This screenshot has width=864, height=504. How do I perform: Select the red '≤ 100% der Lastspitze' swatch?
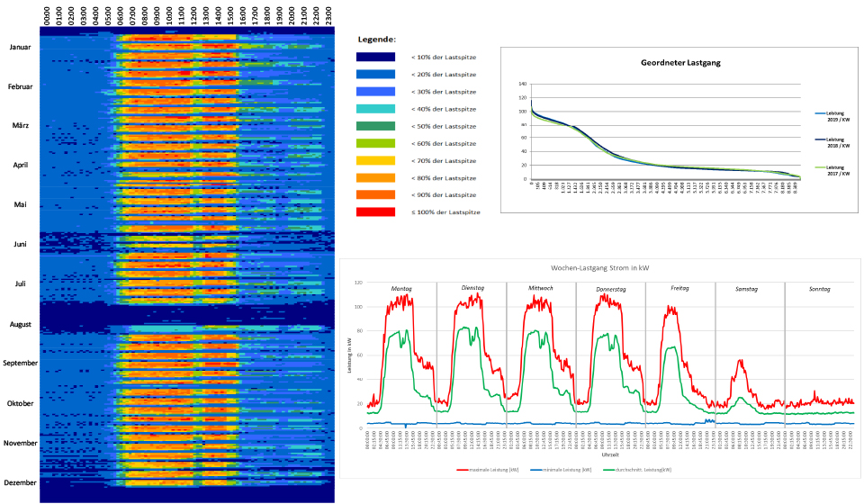[375, 212]
